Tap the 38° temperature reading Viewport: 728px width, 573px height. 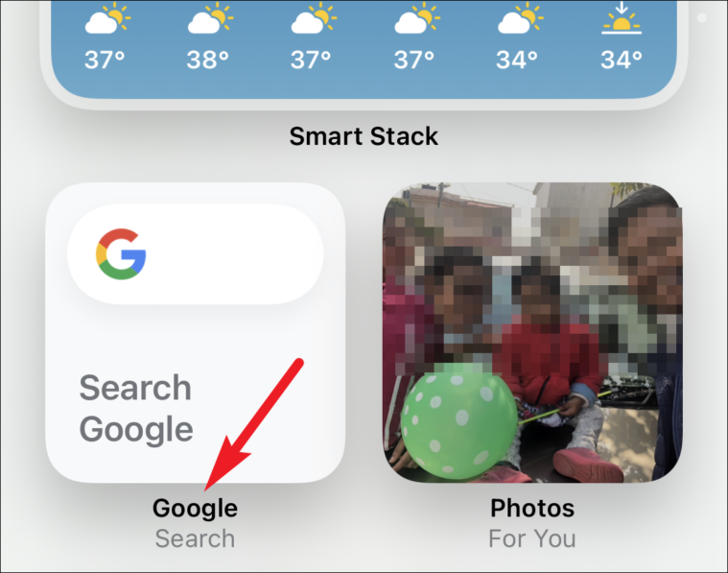(207, 60)
